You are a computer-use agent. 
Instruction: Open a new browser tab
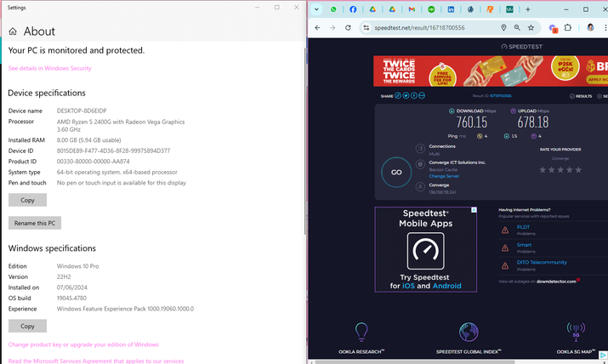[528, 9]
